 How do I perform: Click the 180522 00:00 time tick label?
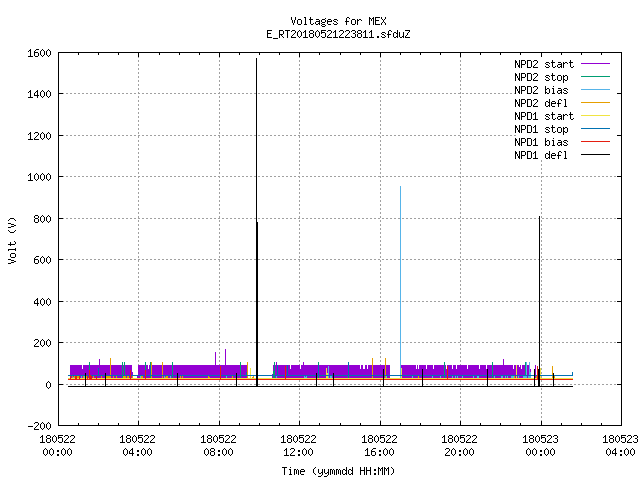(58, 446)
